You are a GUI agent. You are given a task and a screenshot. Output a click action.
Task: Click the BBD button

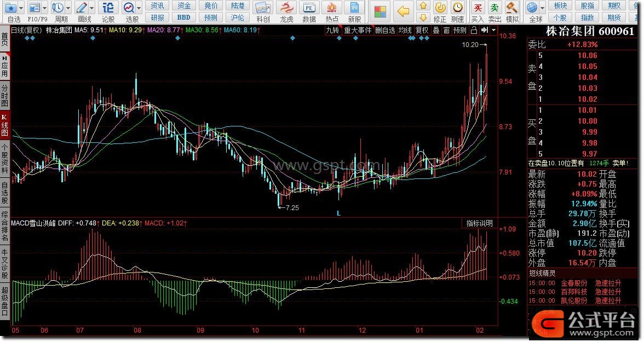point(183,18)
